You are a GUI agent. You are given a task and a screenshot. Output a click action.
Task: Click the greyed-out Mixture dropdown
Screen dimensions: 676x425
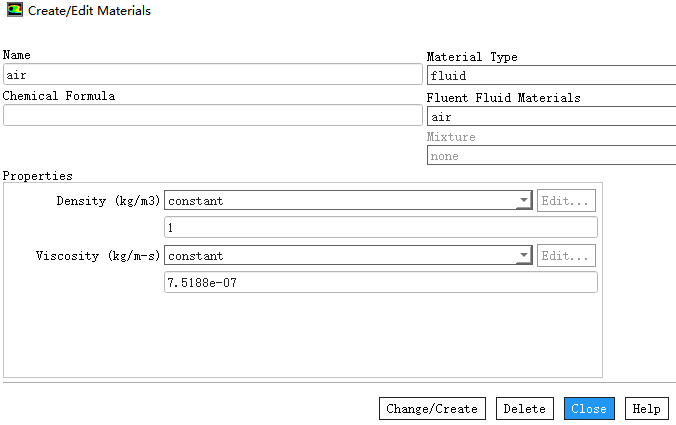click(x=551, y=156)
